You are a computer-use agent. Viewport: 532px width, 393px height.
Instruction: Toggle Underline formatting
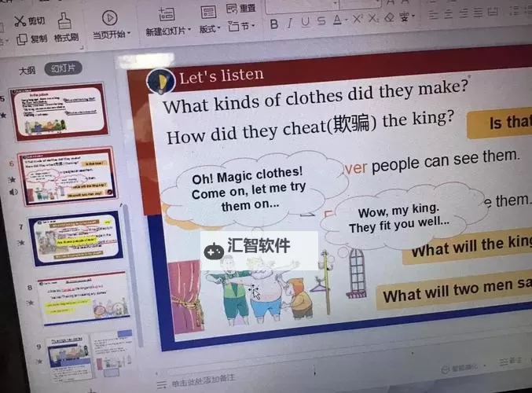coord(305,22)
